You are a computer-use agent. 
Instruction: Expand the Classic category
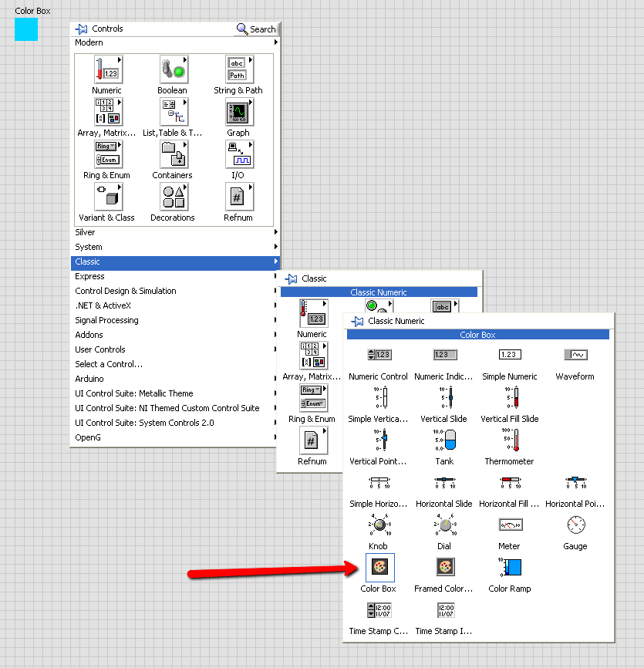(x=175, y=261)
